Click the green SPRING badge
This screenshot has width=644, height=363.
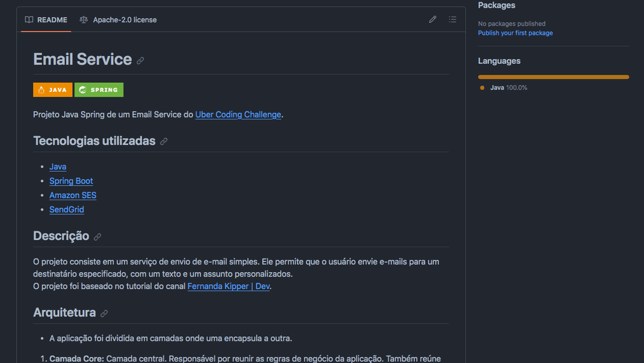[x=98, y=90]
